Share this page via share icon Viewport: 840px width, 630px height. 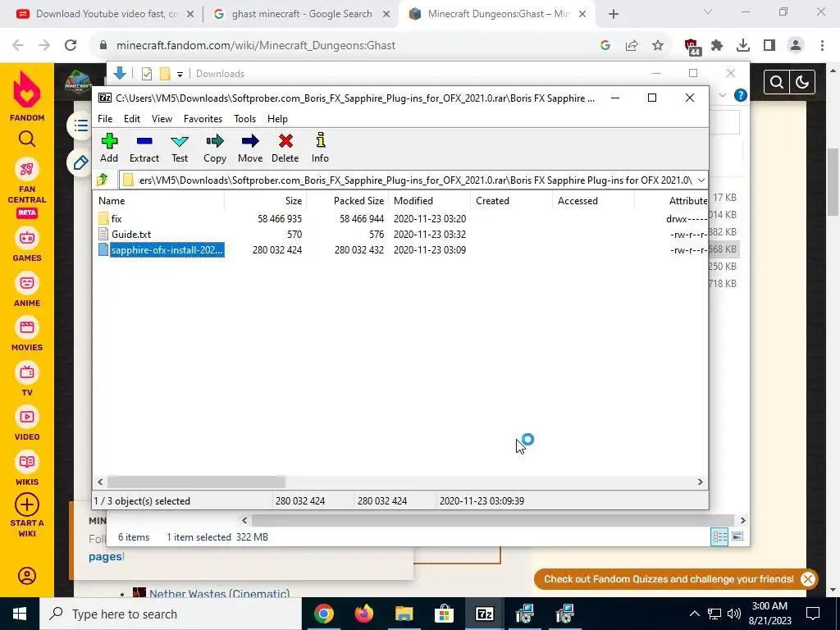coord(632,46)
